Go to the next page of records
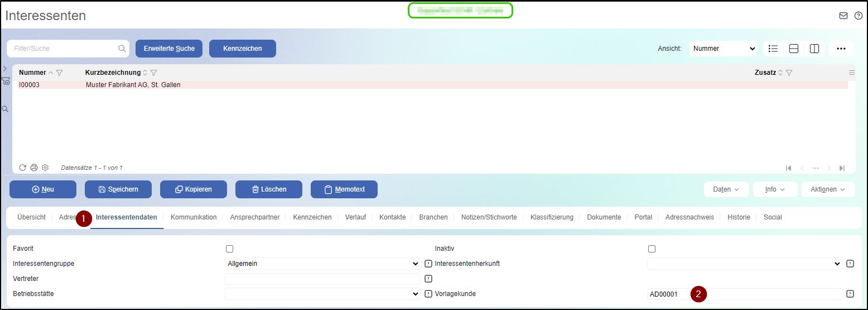 coord(829,168)
